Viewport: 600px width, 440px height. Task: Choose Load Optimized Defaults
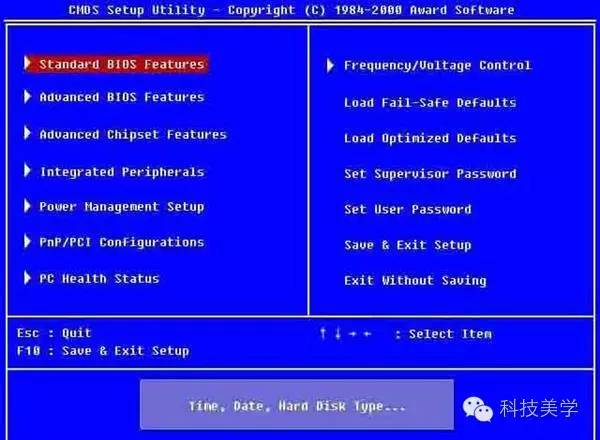[x=430, y=138]
